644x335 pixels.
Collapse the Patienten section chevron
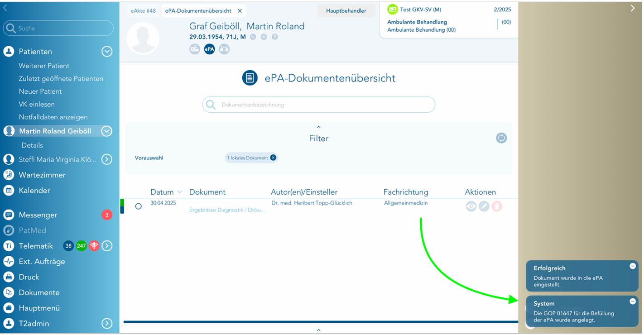coord(107,52)
